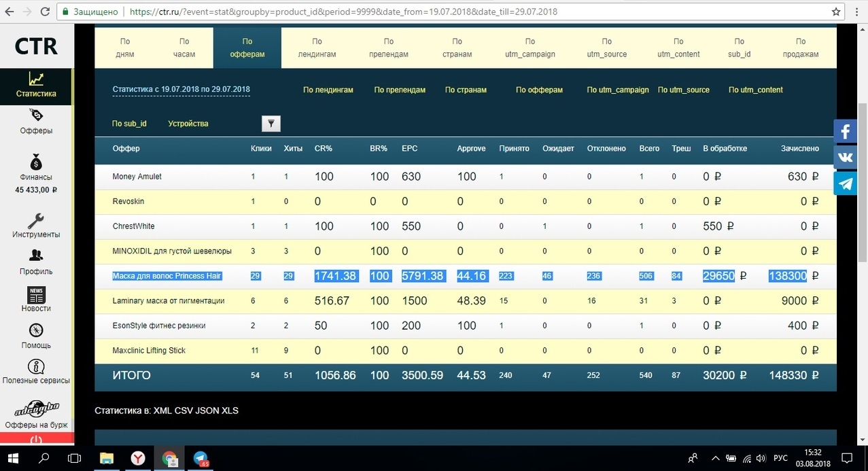The height and width of the screenshot is (471, 868).
Task: Switch to the По utm_campaign tab
Action: click(x=530, y=48)
